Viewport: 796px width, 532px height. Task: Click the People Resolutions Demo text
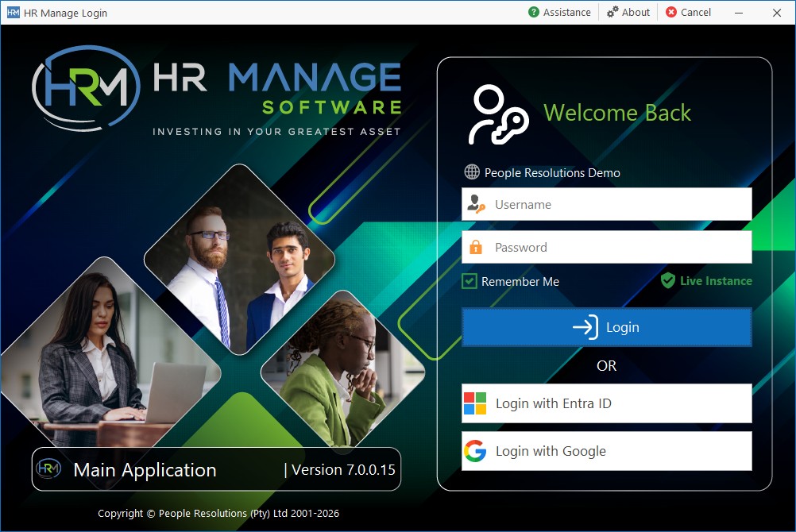pyautogui.click(x=552, y=173)
